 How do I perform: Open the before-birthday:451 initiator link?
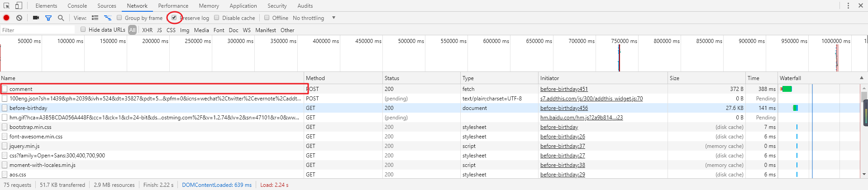(x=564, y=89)
